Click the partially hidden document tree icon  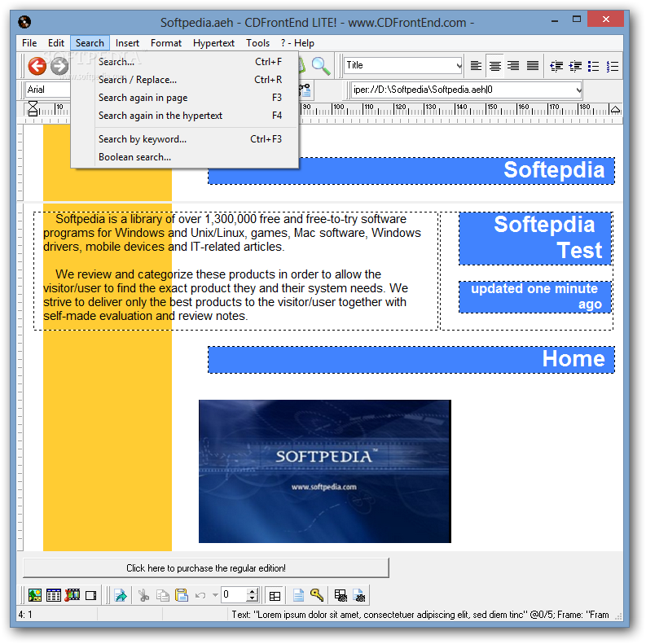point(305,90)
